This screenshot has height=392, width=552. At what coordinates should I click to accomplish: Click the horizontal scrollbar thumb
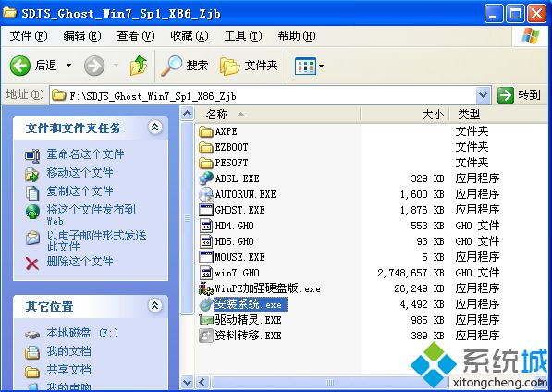point(330,382)
